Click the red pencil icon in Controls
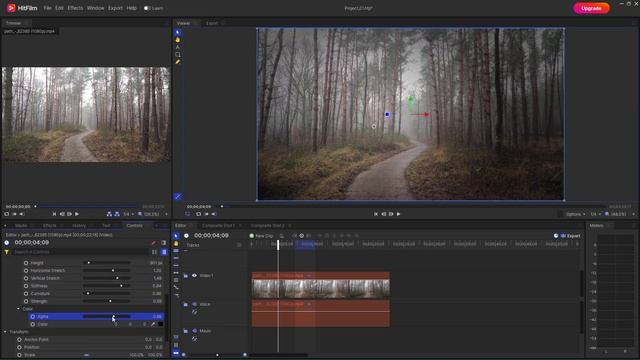The height and width of the screenshot is (360, 640). pyautogui.click(x=154, y=243)
